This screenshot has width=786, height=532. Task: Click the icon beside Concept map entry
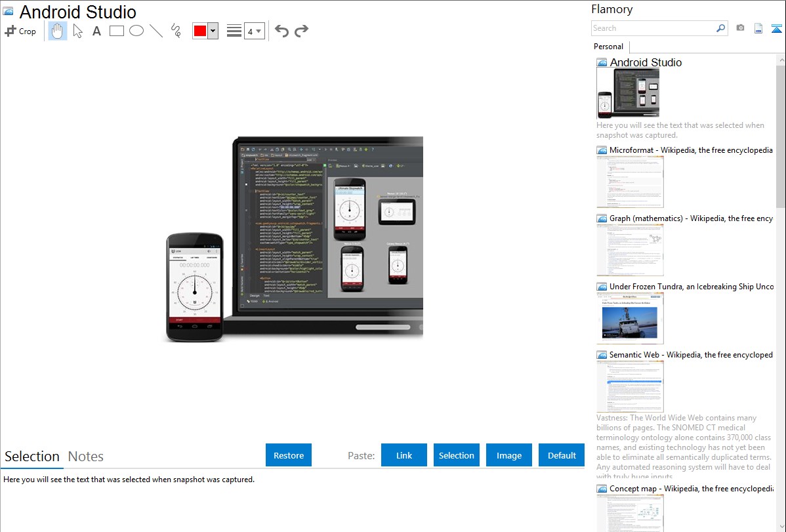click(602, 489)
